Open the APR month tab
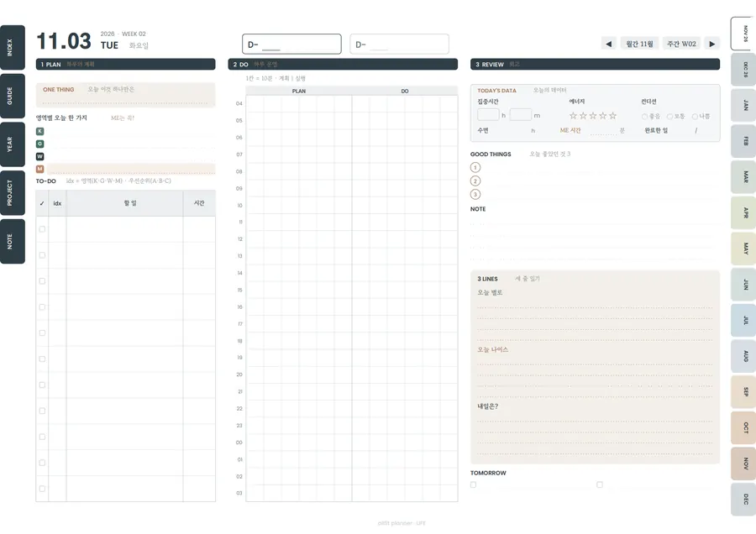 click(x=744, y=212)
